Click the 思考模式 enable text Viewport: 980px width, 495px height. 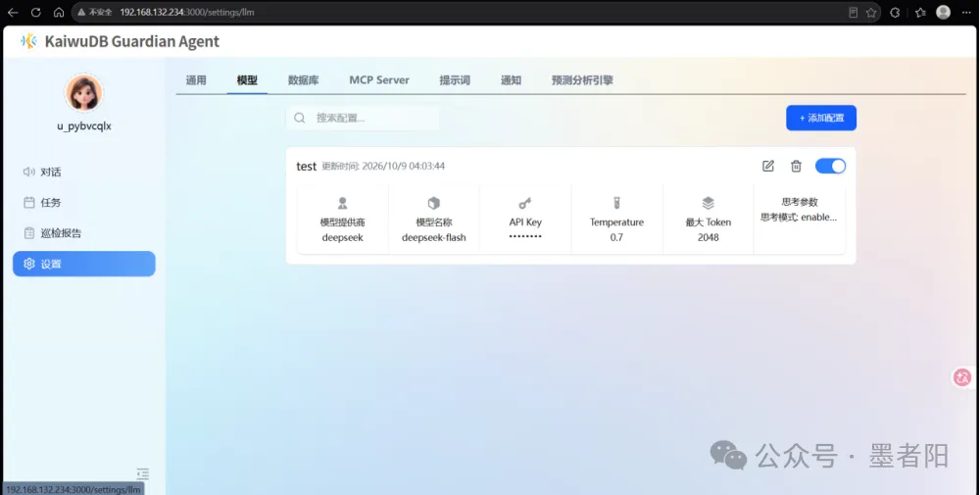799,218
